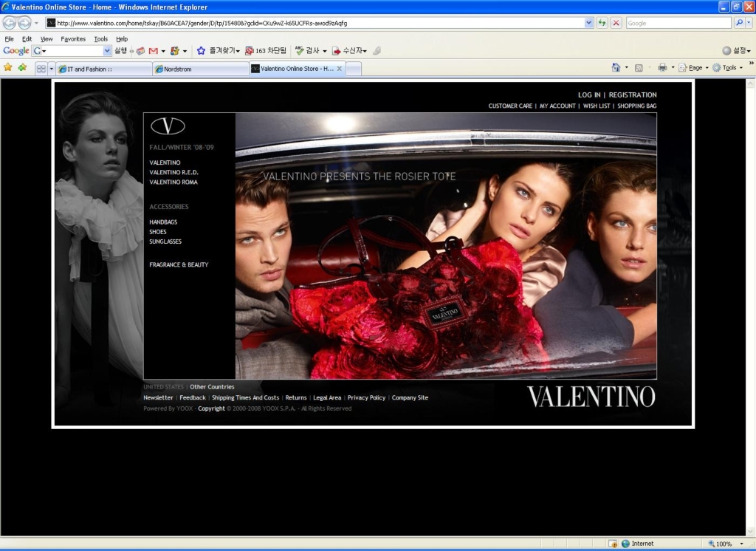Click the command bar overflow chevron
The image size is (756, 551).
point(751,64)
